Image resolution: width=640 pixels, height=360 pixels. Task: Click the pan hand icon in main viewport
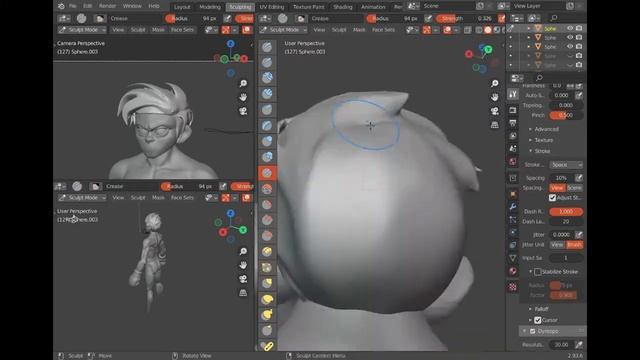[x=495, y=97]
